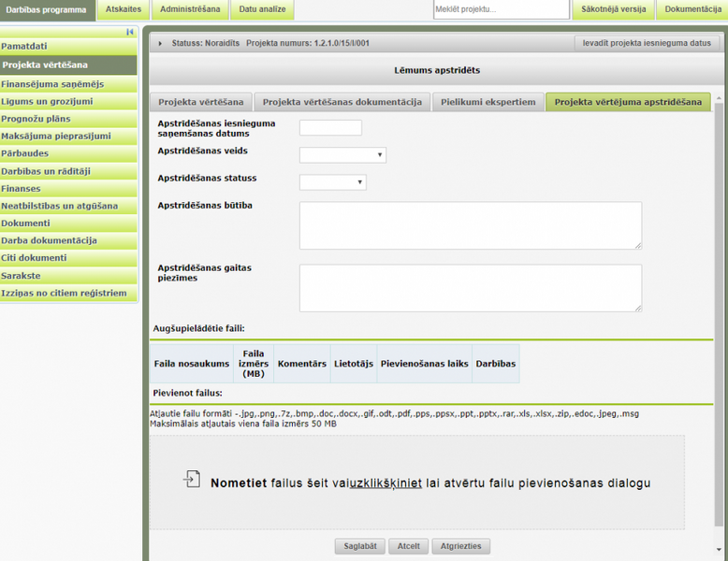This screenshot has height=561, width=728.
Task: Click the file upload icon in drop zone
Action: click(x=192, y=480)
